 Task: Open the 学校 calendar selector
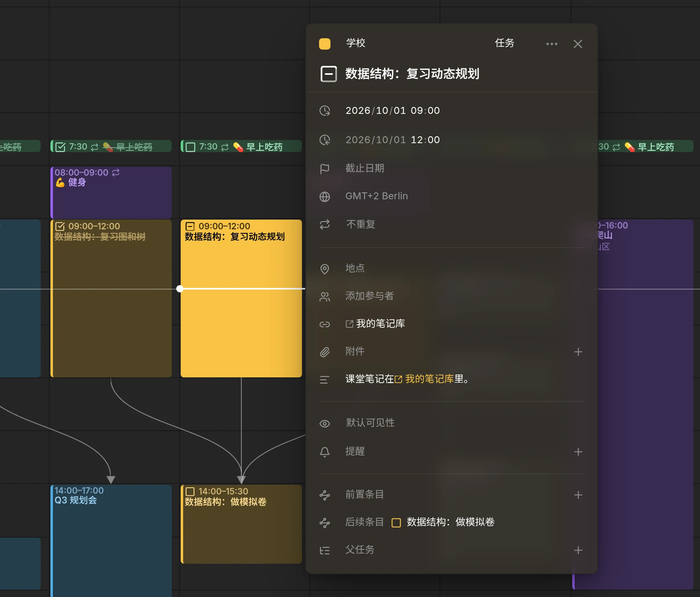(356, 43)
